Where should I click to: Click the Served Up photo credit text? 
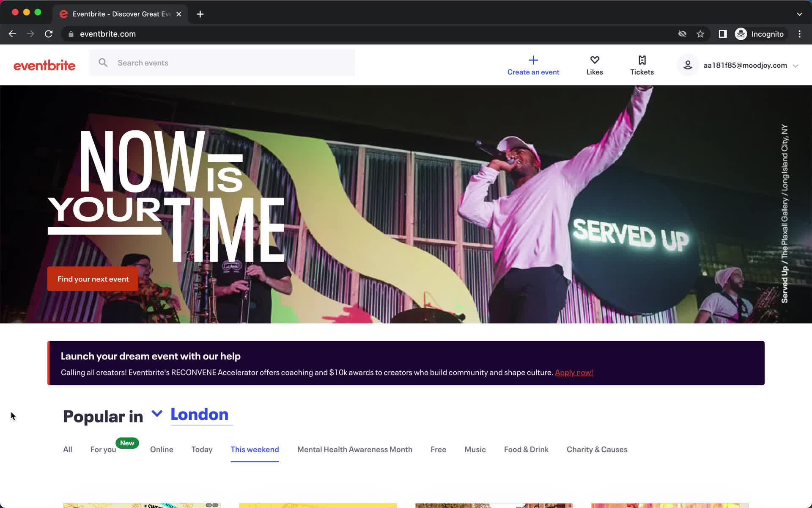click(x=785, y=213)
